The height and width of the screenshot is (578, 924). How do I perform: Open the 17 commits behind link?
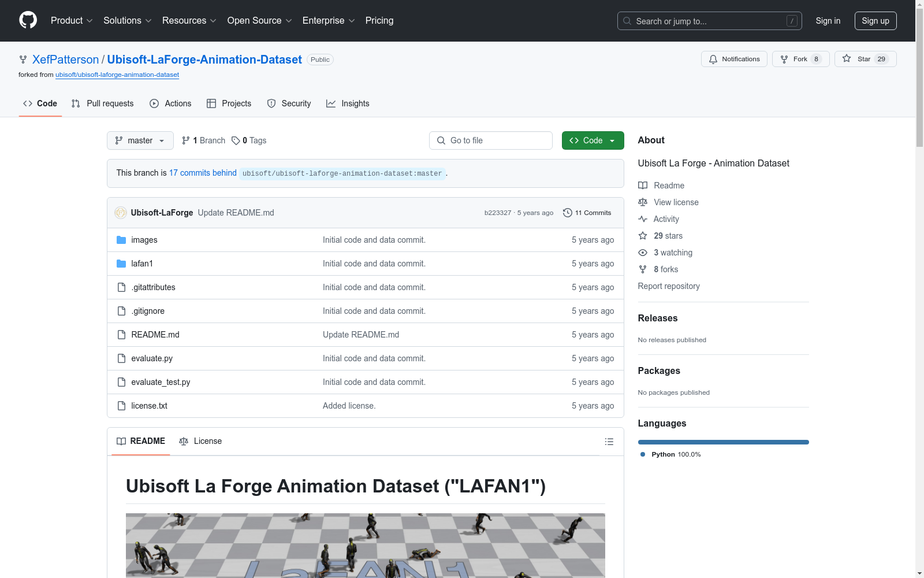click(x=203, y=173)
